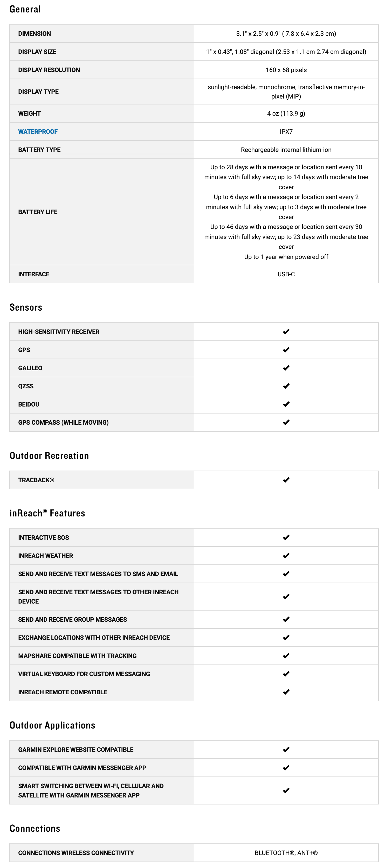Click the checkmark beside GALILEO
This screenshot has height=868, width=385.
tap(286, 368)
